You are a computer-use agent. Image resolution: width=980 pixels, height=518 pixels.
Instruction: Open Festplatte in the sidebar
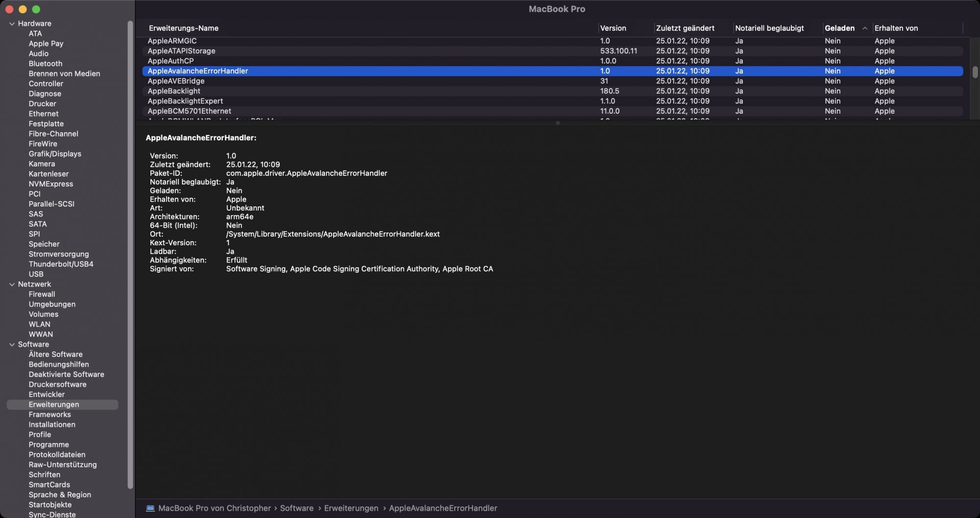(46, 124)
